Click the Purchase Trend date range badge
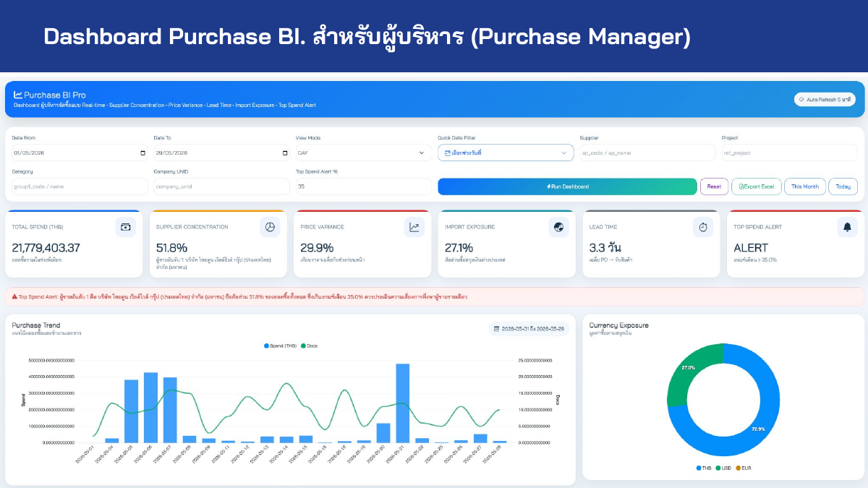The height and width of the screenshot is (488, 868). click(529, 329)
